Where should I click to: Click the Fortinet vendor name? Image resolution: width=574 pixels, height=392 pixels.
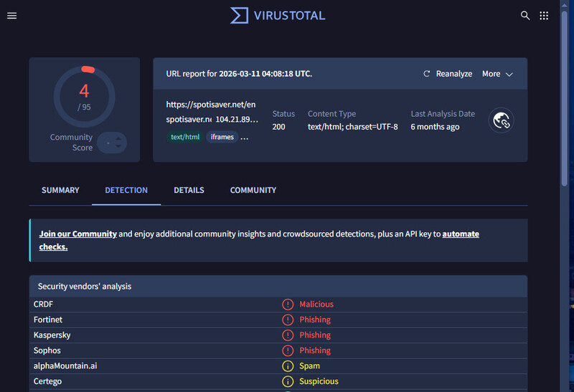click(48, 320)
